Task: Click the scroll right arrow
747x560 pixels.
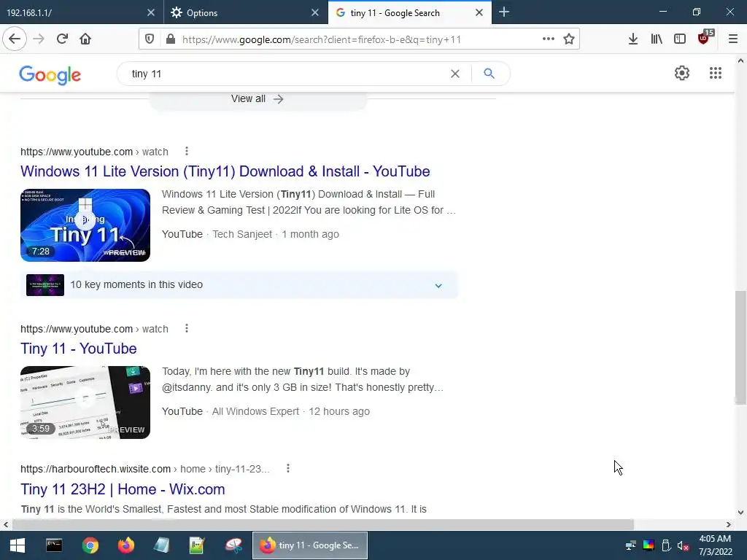Action: 729,524
